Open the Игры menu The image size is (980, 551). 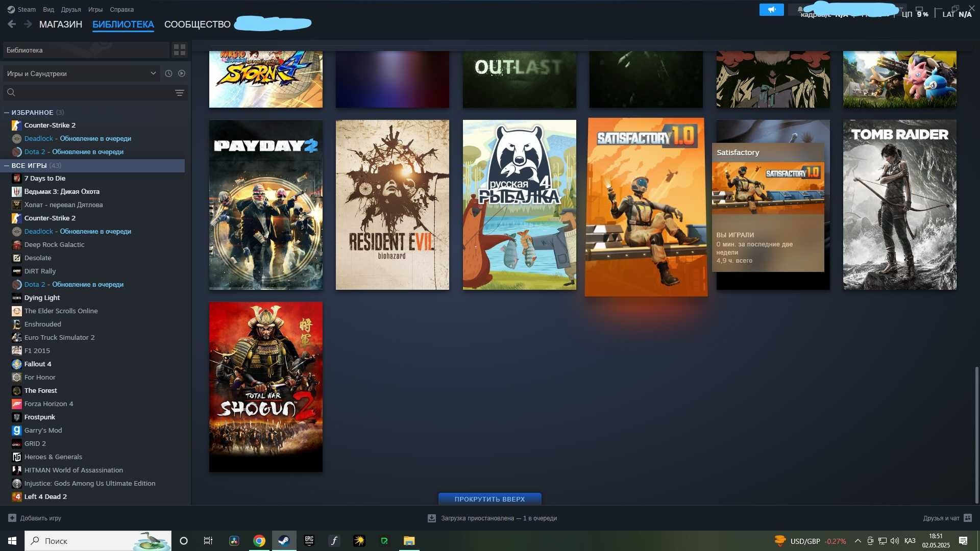point(95,9)
